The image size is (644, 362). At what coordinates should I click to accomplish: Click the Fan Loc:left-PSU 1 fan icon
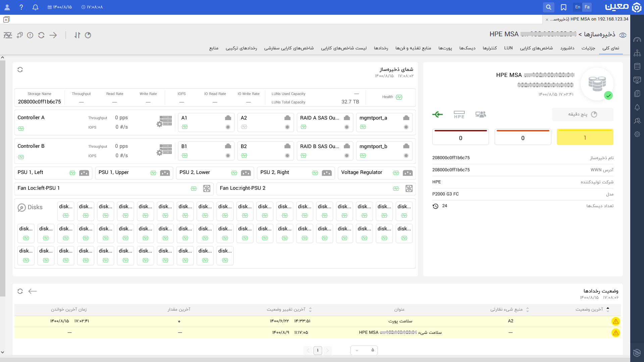click(207, 188)
